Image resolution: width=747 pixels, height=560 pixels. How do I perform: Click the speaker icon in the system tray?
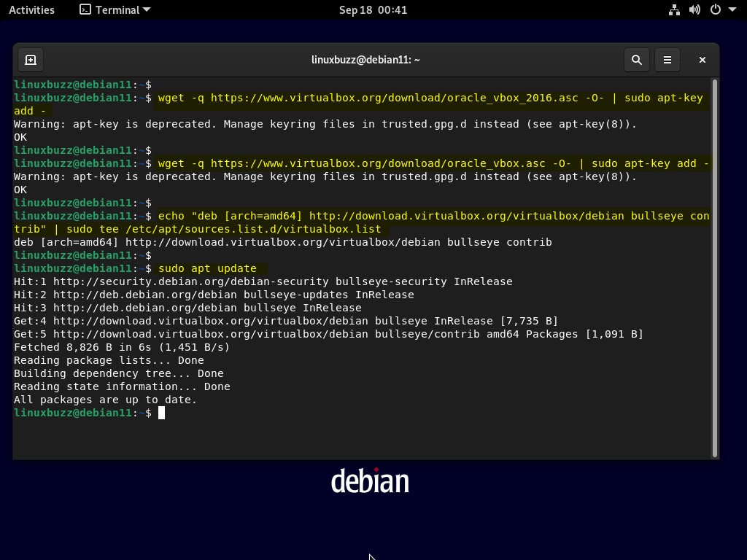694,9
